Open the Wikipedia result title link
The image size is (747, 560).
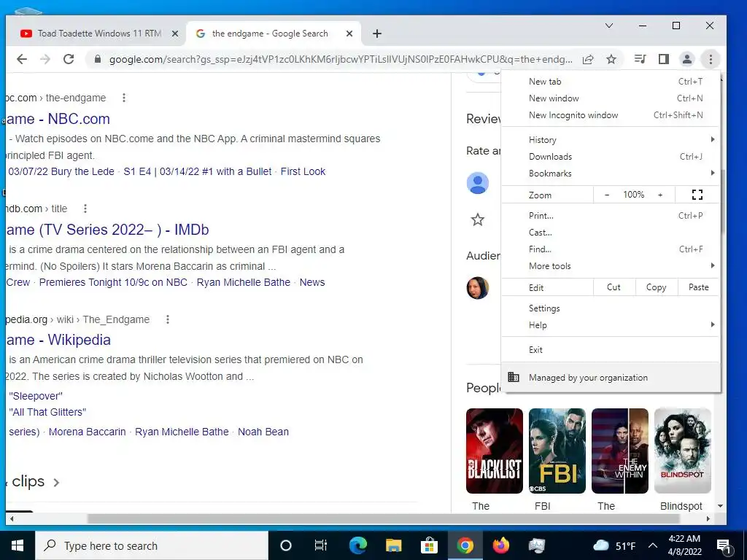click(58, 340)
